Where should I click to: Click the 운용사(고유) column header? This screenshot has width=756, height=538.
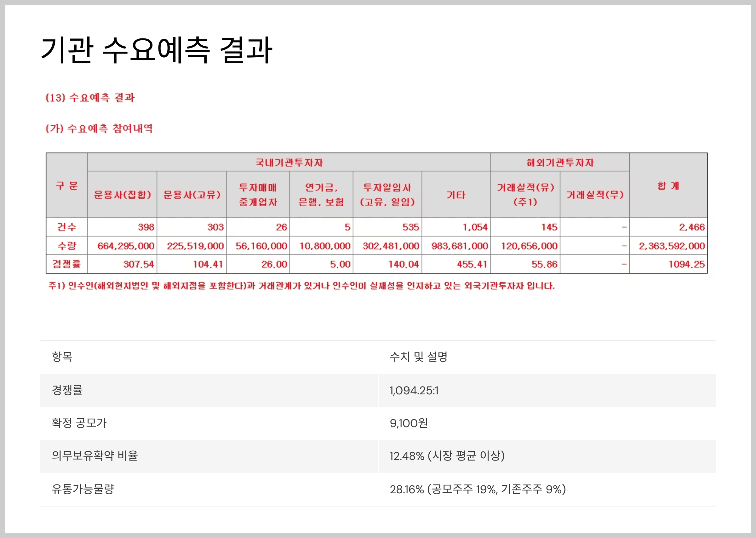(192, 194)
